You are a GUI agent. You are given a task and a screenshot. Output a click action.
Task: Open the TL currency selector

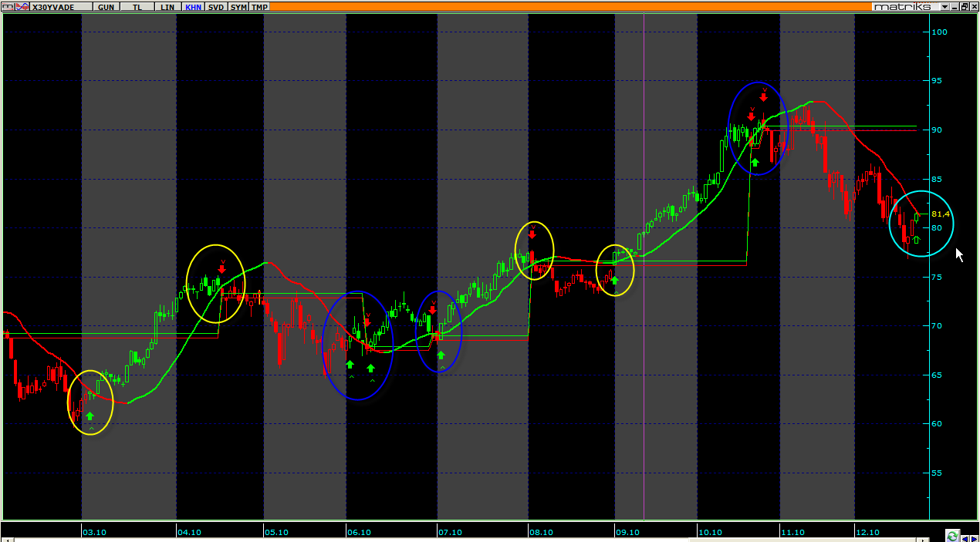coord(137,6)
